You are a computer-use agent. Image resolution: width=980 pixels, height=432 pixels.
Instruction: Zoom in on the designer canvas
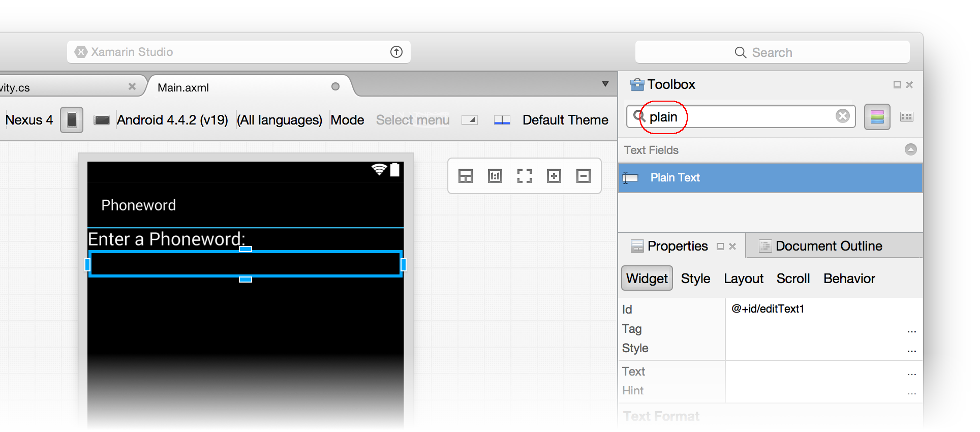(554, 176)
